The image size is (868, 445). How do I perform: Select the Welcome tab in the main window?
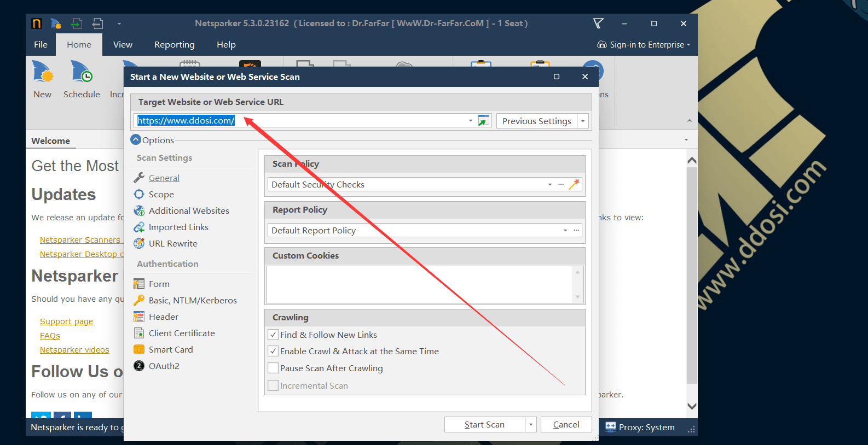point(50,141)
